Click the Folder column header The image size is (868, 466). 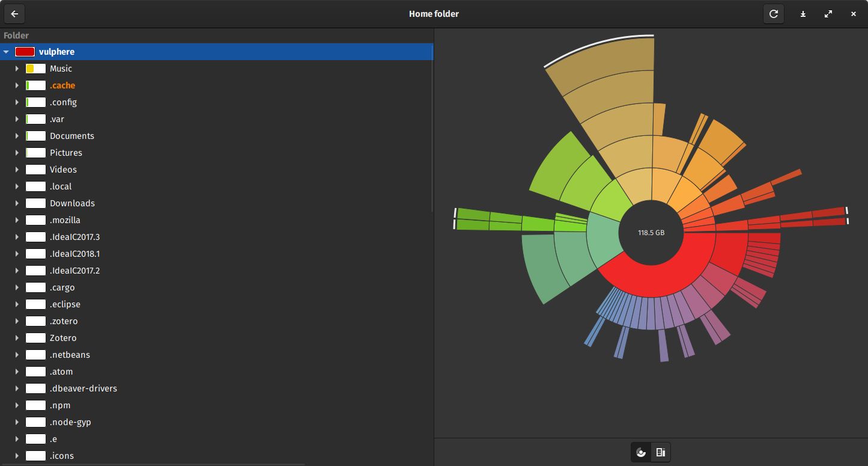tap(17, 35)
